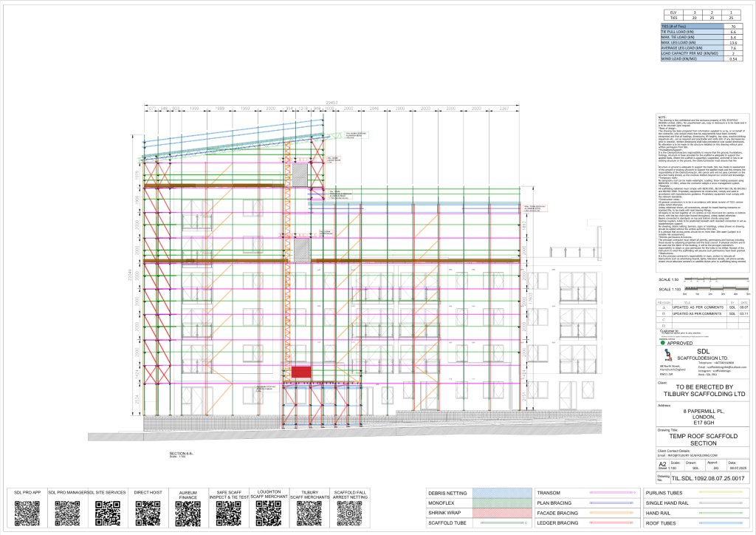The image size is (756, 535).
Task: Click the LOUGHTON SCAFF MERCHANT QR code
Action: pos(269,513)
